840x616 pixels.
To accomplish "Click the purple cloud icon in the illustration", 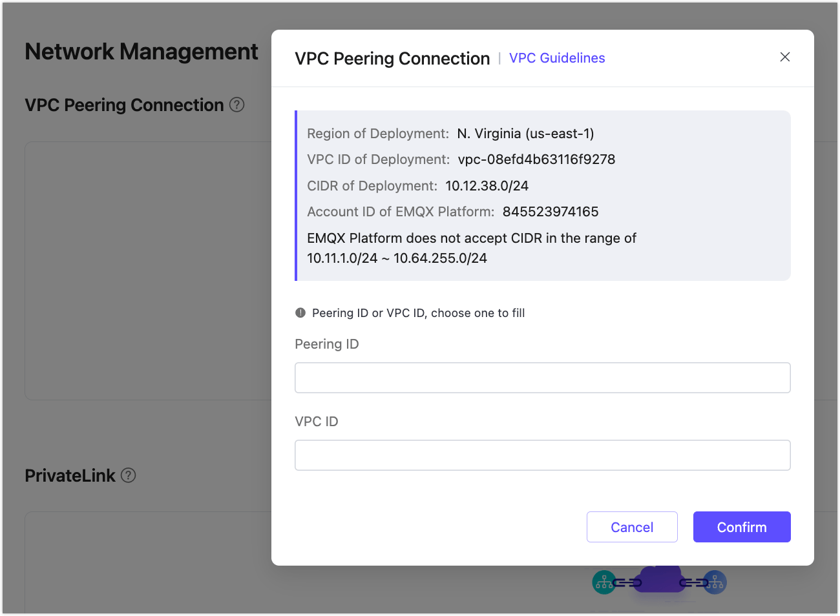I will click(x=660, y=579).
